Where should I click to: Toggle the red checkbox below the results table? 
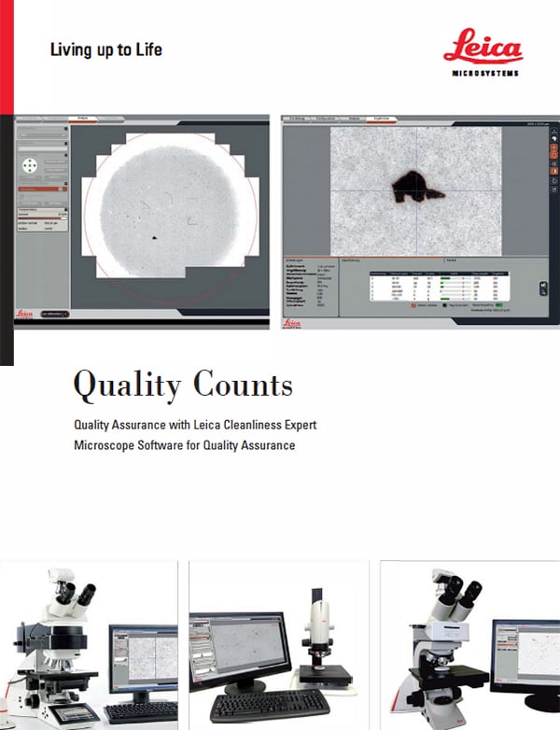point(413,305)
